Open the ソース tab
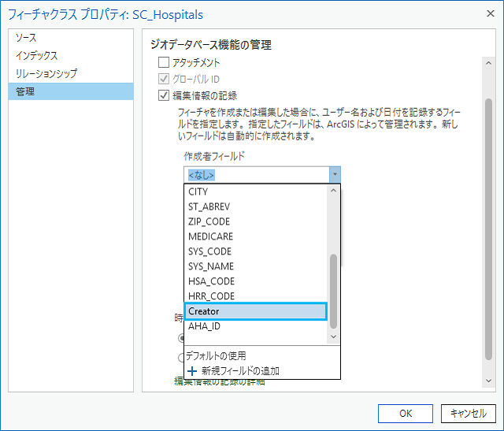504x431 pixels. pyautogui.click(x=26, y=38)
